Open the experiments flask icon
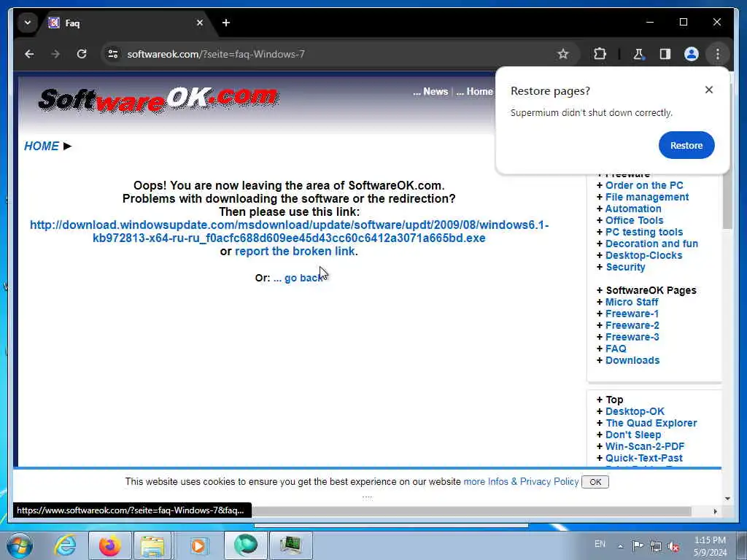This screenshot has height=560, width=747. click(x=638, y=54)
